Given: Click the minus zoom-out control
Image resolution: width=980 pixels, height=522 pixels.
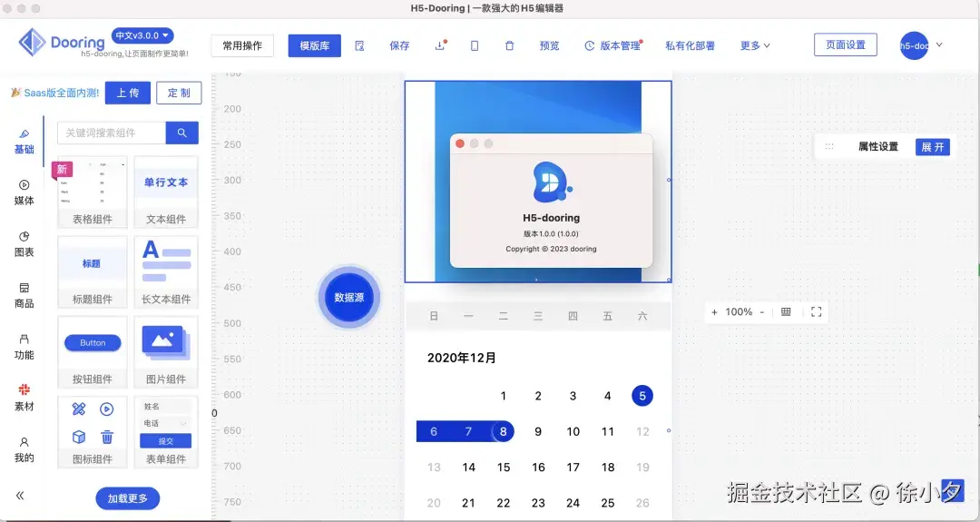Looking at the screenshot, I should [x=762, y=312].
